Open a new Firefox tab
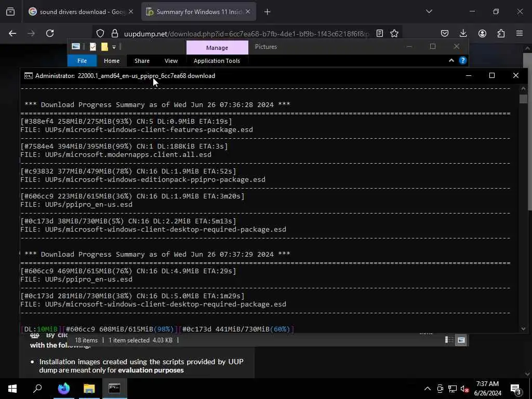This screenshot has width=532, height=399. click(268, 12)
